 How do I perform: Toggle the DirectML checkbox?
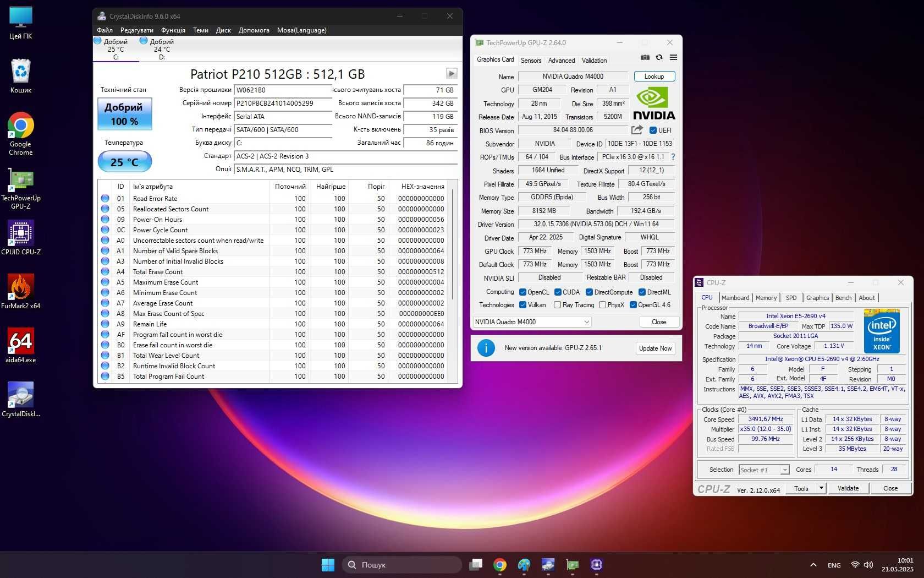pyautogui.click(x=642, y=292)
